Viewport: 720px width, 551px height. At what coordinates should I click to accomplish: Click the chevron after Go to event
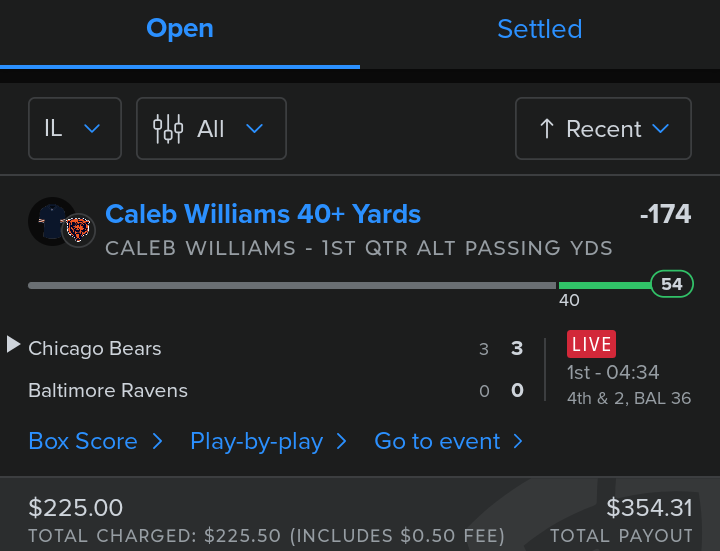[518, 441]
